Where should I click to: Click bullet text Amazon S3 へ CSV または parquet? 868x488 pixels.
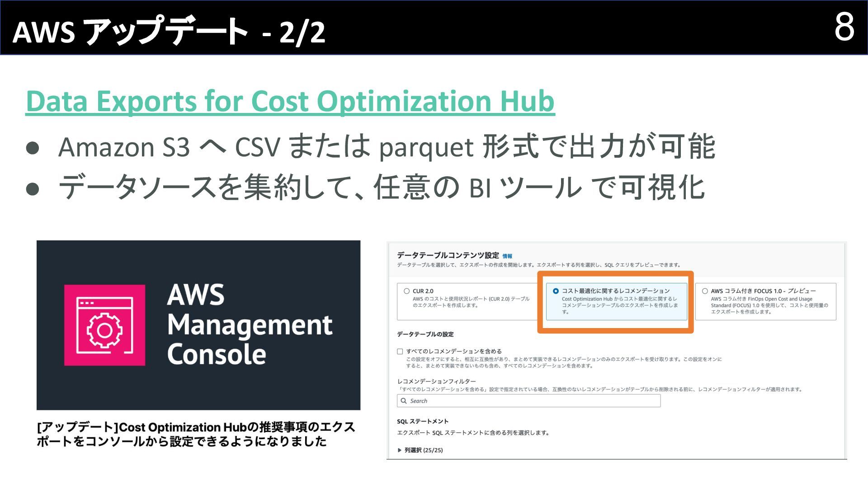pyautogui.click(x=387, y=146)
